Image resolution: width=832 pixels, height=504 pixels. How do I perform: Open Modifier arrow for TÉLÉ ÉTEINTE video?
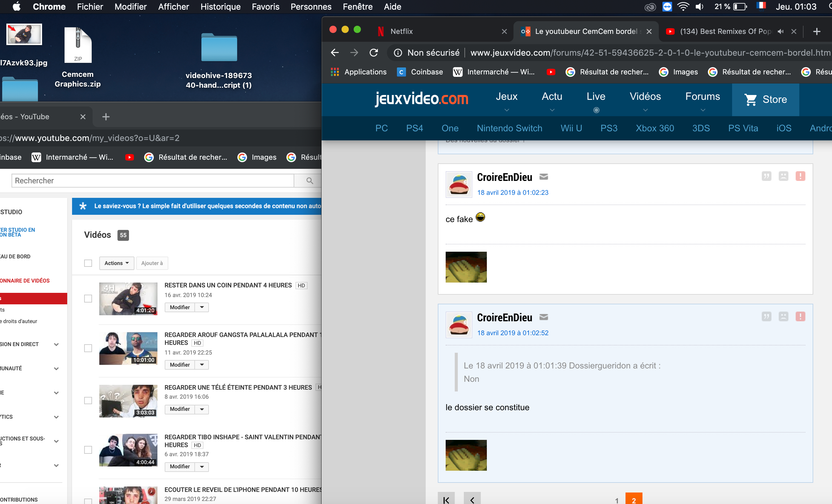(x=202, y=409)
